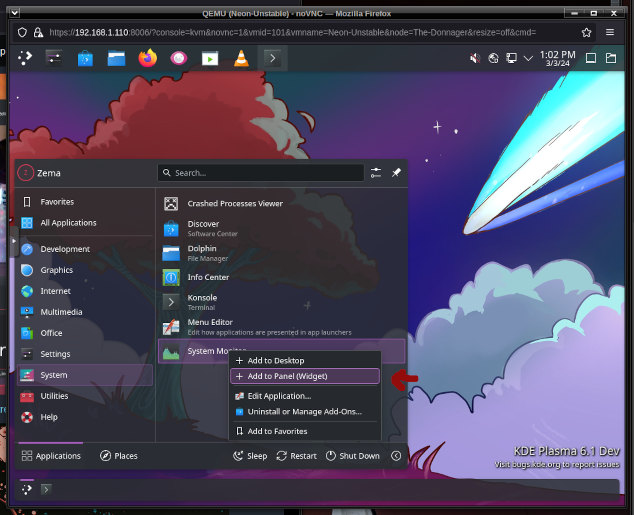634x515 pixels.
Task: Click the padlock site security icon
Action: (x=38, y=33)
